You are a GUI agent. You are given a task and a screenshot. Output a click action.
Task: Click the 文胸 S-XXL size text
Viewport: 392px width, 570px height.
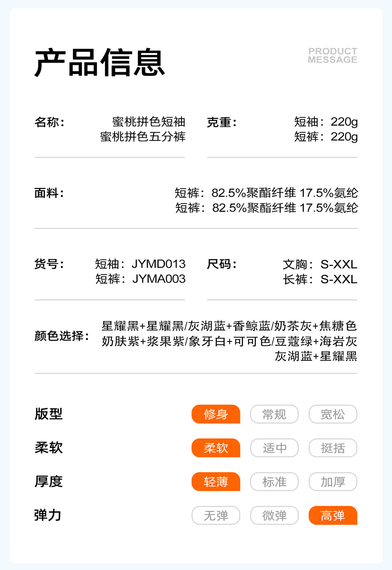click(x=320, y=264)
